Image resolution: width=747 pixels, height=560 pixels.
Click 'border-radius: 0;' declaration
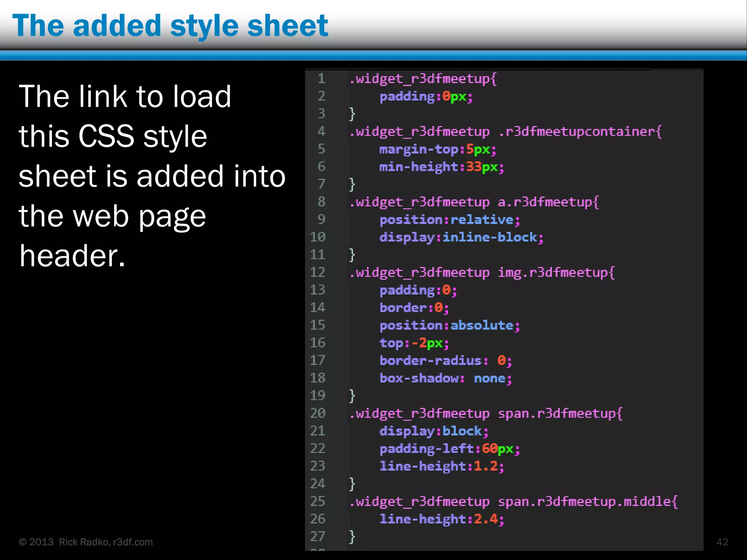[446, 361]
